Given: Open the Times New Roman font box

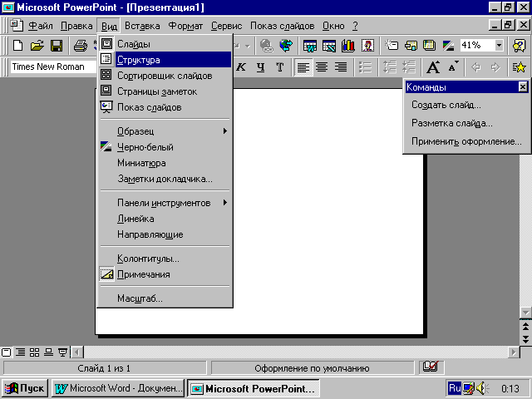Looking at the screenshot, I should pyautogui.click(x=54, y=66).
